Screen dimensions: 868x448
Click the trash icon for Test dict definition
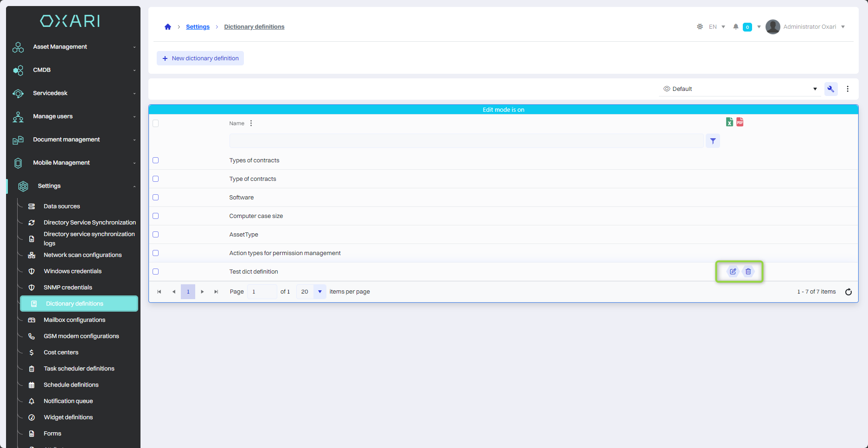tap(748, 272)
